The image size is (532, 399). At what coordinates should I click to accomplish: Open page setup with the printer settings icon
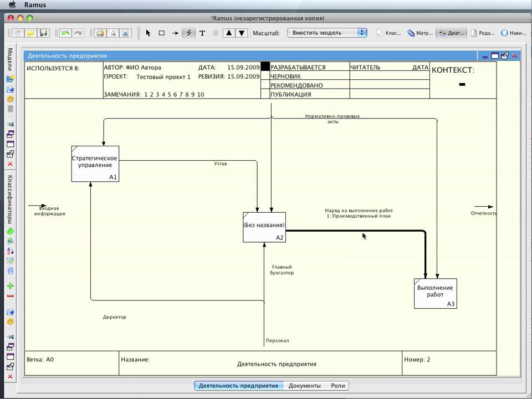(100, 33)
